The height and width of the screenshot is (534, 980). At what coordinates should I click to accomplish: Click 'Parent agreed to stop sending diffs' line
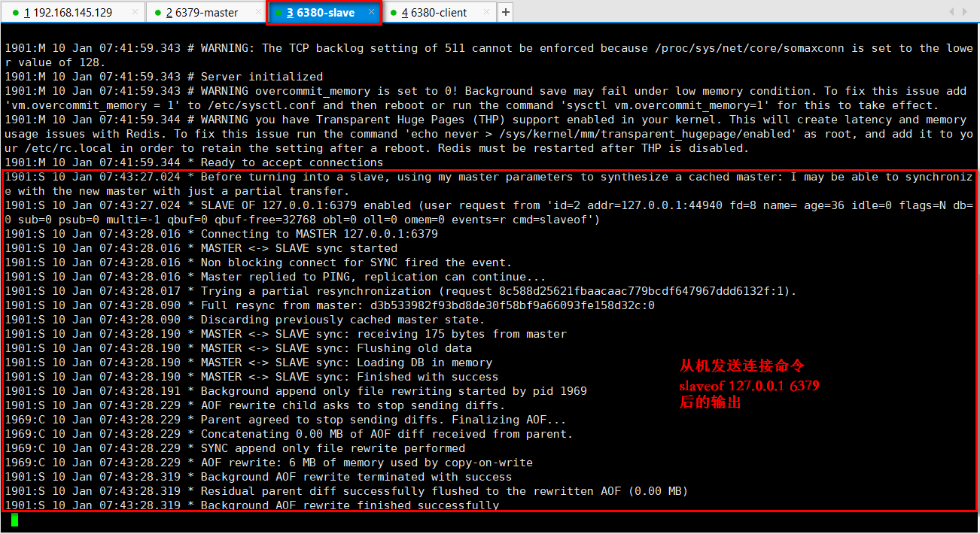pyautogui.click(x=285, y=420)
